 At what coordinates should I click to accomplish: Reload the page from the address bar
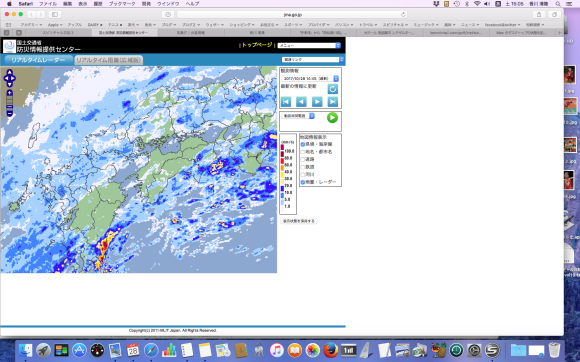[403, 14]
